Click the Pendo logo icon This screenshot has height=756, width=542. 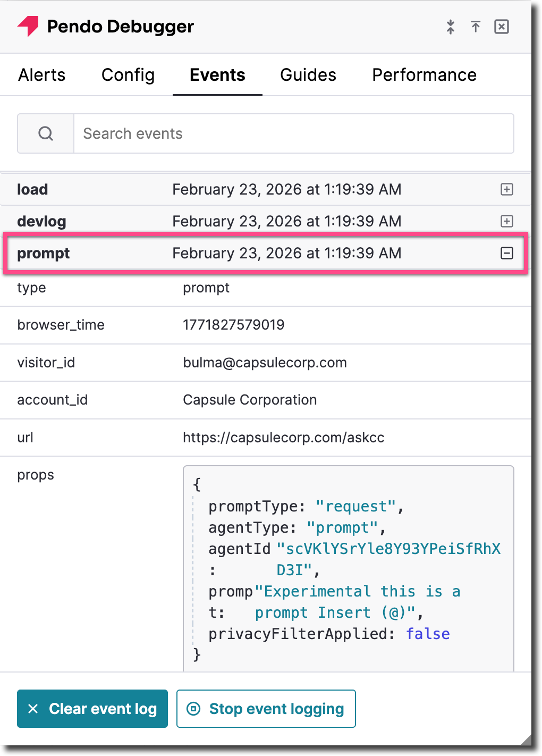click(x=28, y=26)
